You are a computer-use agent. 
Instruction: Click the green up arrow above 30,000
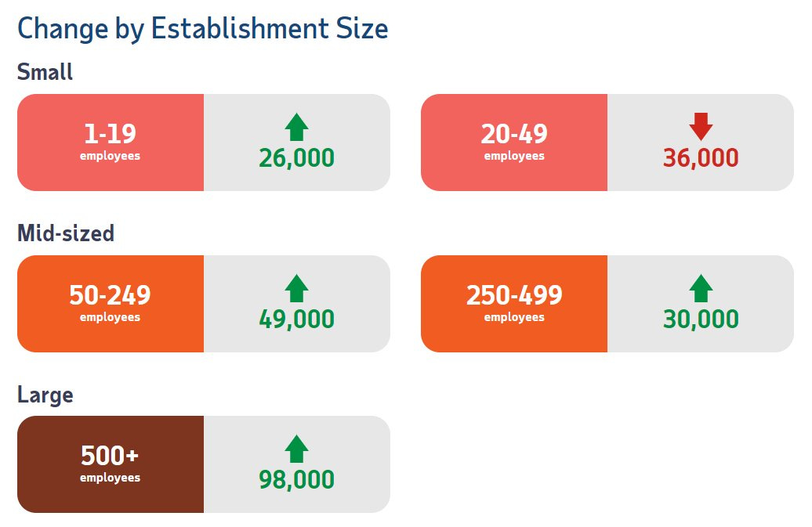coord(701,288)
